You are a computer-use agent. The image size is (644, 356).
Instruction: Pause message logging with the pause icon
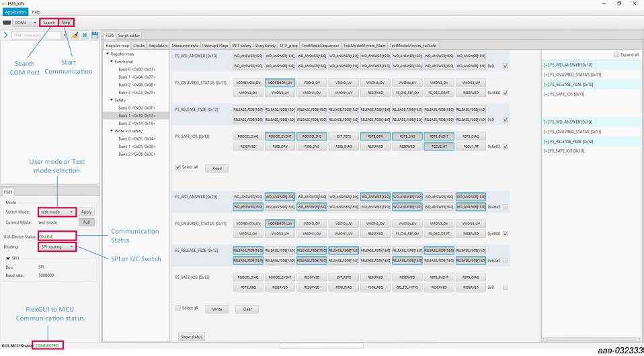pos(85,35)
